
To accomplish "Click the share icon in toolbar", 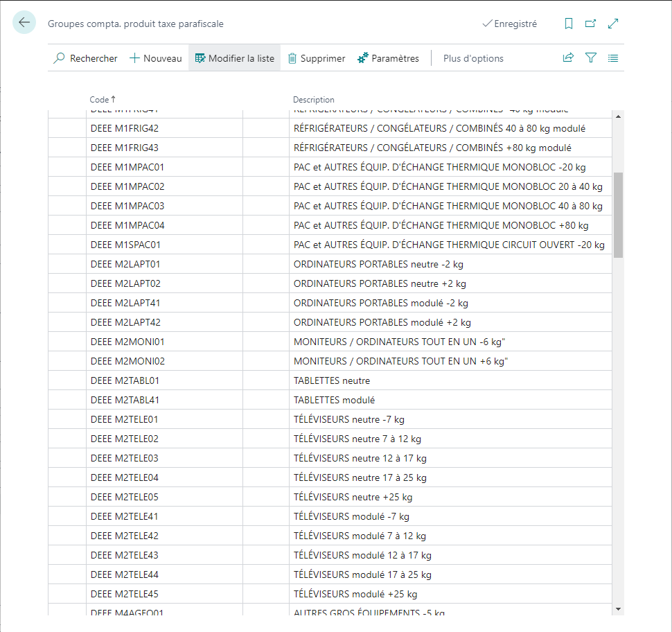I will (x=568, y=58).
